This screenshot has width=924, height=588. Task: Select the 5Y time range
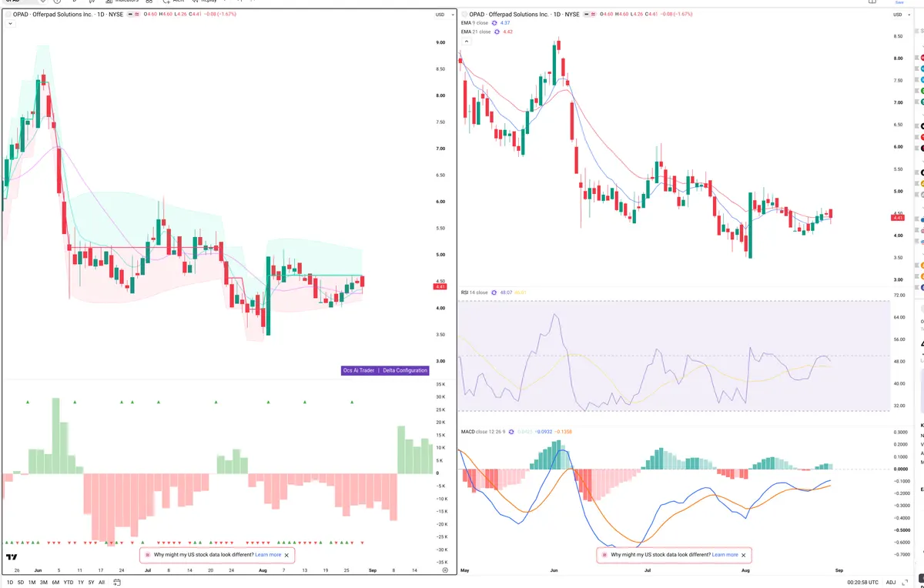91,582
